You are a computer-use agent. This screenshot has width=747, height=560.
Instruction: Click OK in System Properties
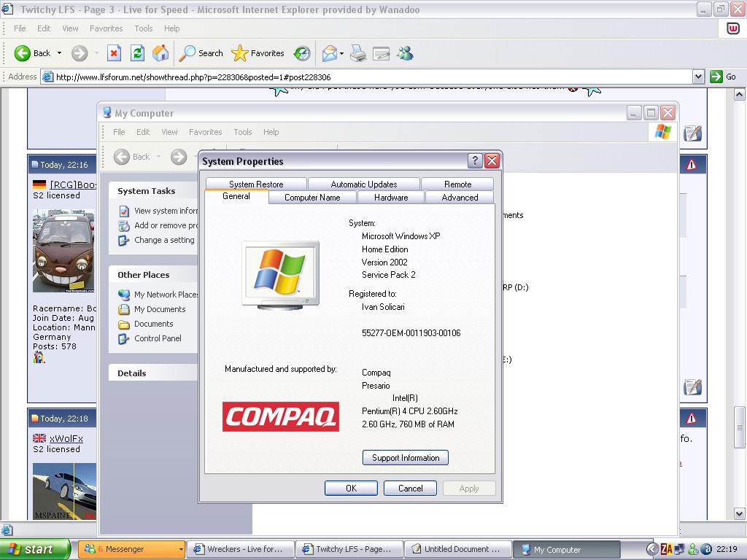tap(351, 488)
